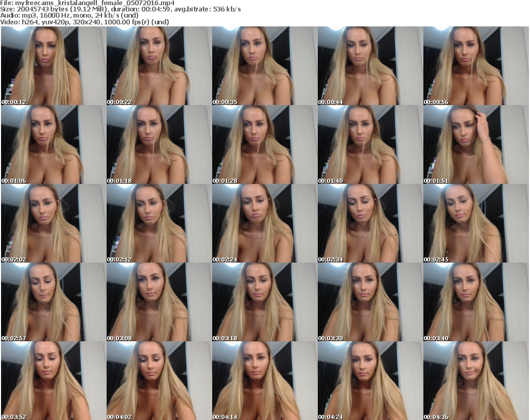
Task: Select the thumbnail timestamped 00:00:22
Action: coord(159,66)
